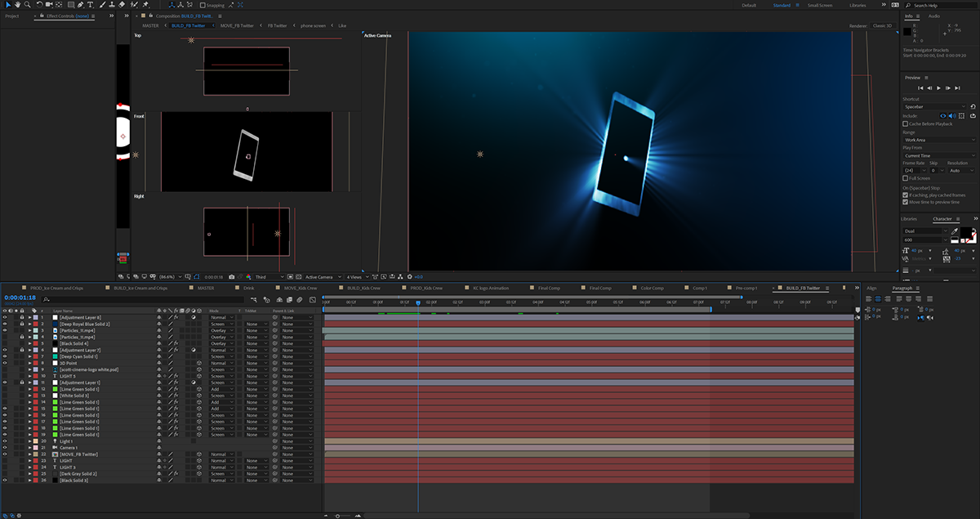The width and height of the screenshot is (980, 519).
Task: Switch to the Color Comp timeline tab
Action: [x=652, y=288]
